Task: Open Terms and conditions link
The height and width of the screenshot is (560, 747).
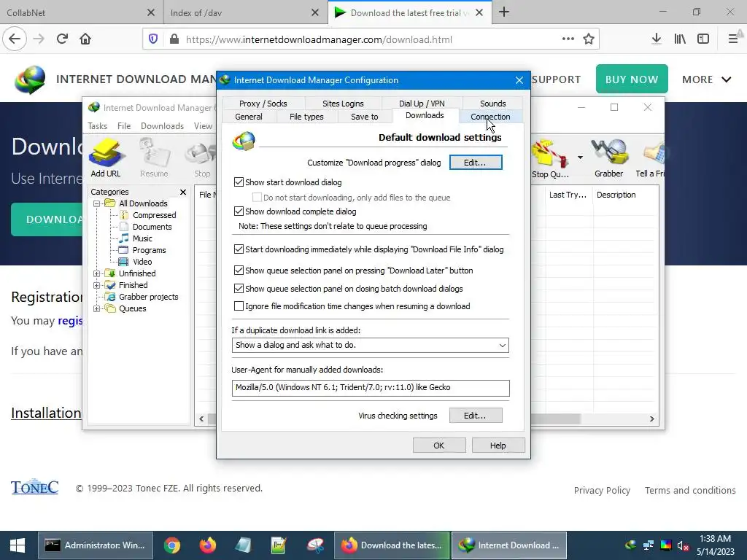Action: [690, 490]
